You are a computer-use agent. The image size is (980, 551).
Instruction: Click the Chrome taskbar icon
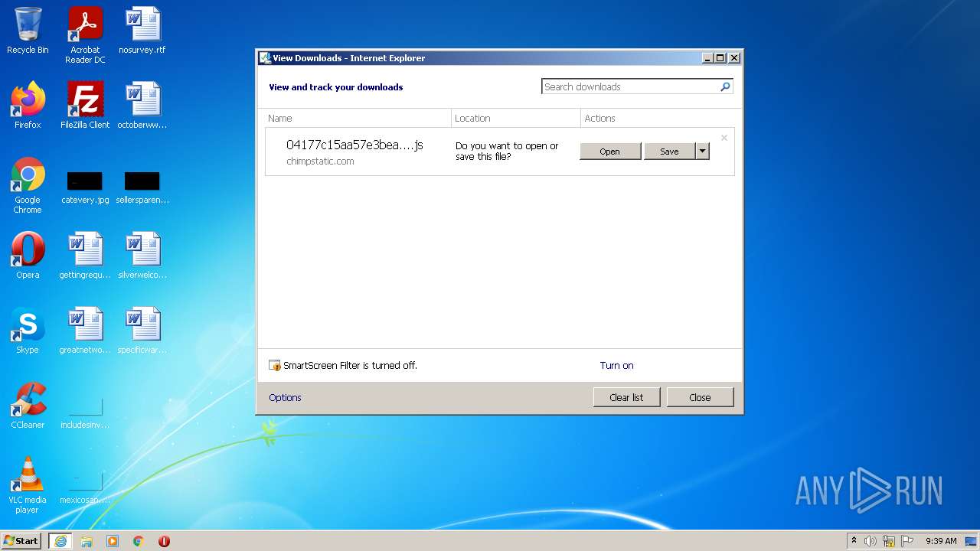point(139,541)
